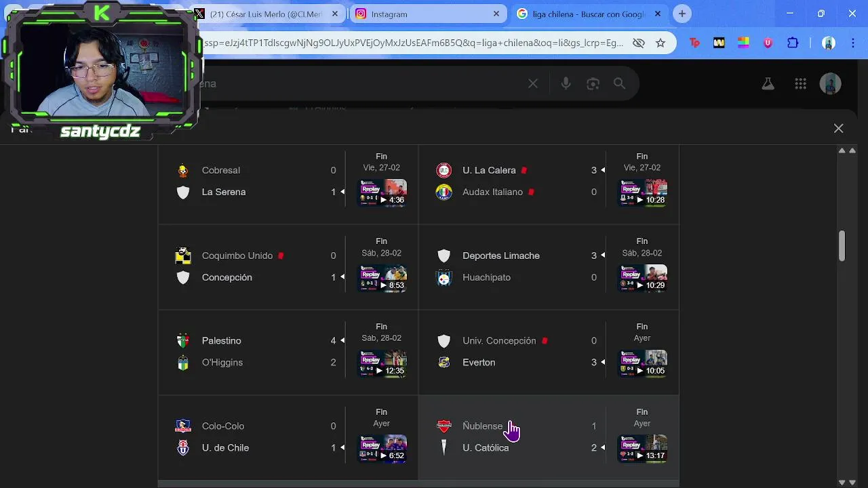The width and height of the screenshot is (868, 488).
Task: Select the Univ. Concepción team name
Action: click(499, 341)
